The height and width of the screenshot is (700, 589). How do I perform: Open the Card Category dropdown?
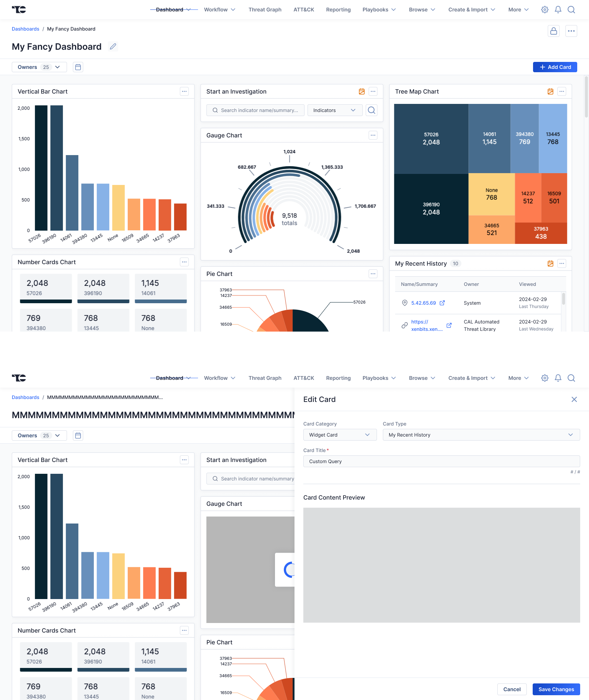(x=339, y=435)
